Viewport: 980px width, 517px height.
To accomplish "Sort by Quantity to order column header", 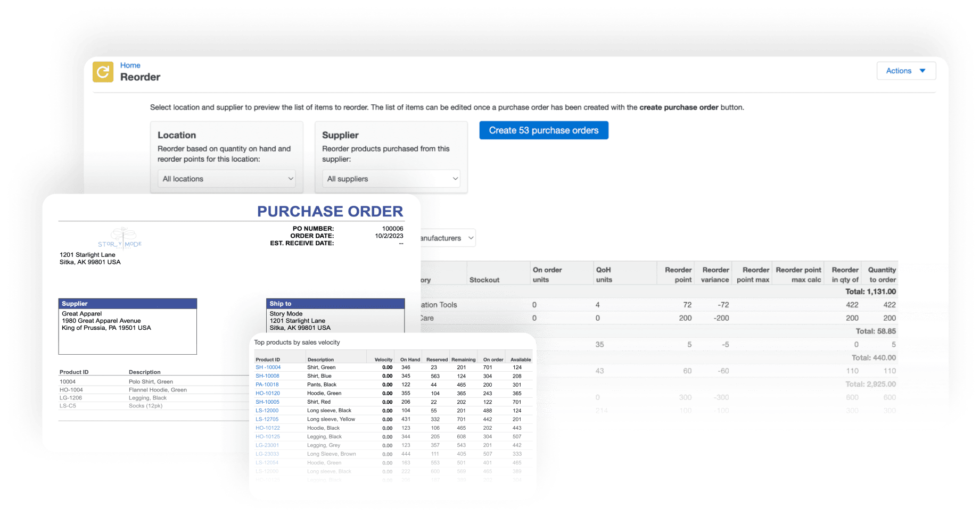I will [x=882, y=274].
